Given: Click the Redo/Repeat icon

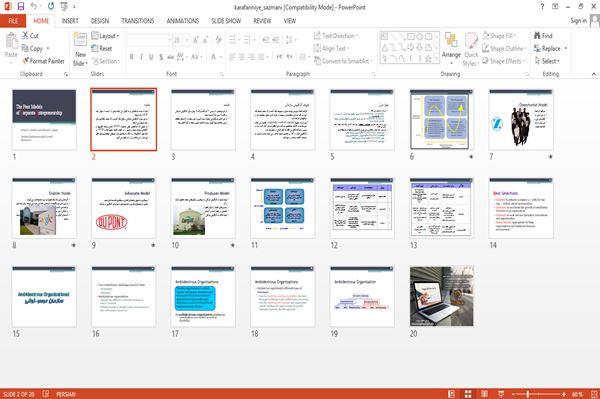Looking at the screenshot, I should 51,7.
